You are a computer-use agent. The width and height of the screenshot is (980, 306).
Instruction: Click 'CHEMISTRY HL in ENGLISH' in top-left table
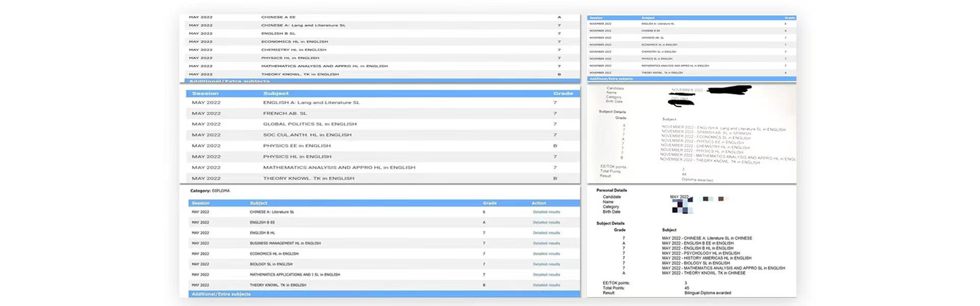click(293, 50)
